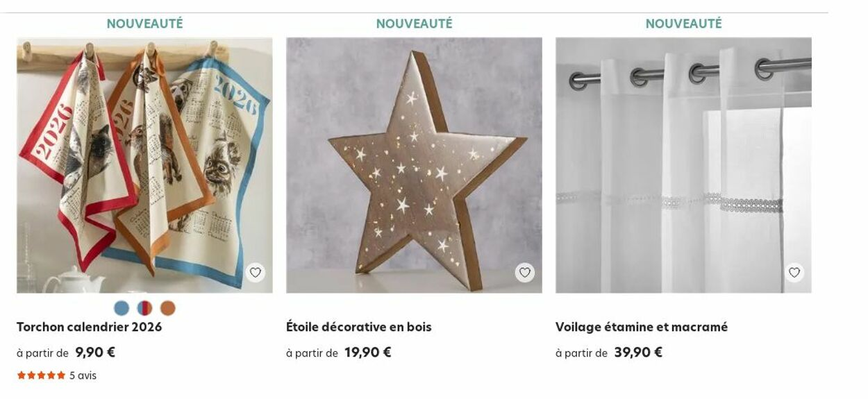Favorite the Voilage étamine et macramé curtain
This screenshot has height=399, width=868.
click(x=794, y=273)
